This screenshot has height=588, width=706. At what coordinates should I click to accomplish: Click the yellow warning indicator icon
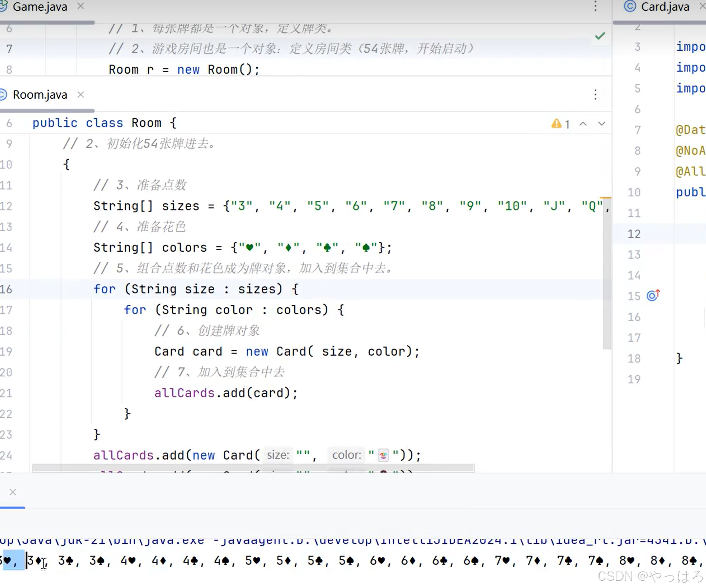(556, 124)
